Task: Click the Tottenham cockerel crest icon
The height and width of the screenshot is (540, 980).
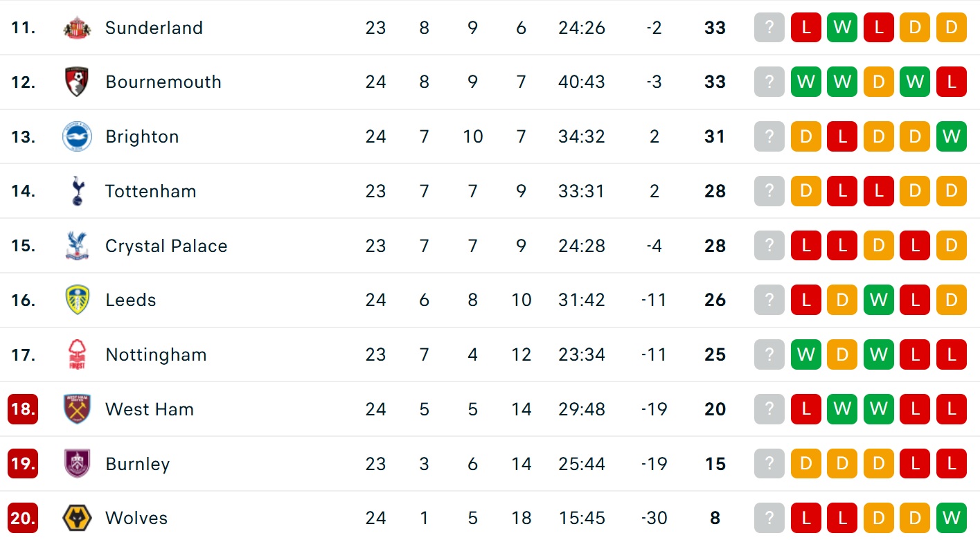Action: coord(77,191)
